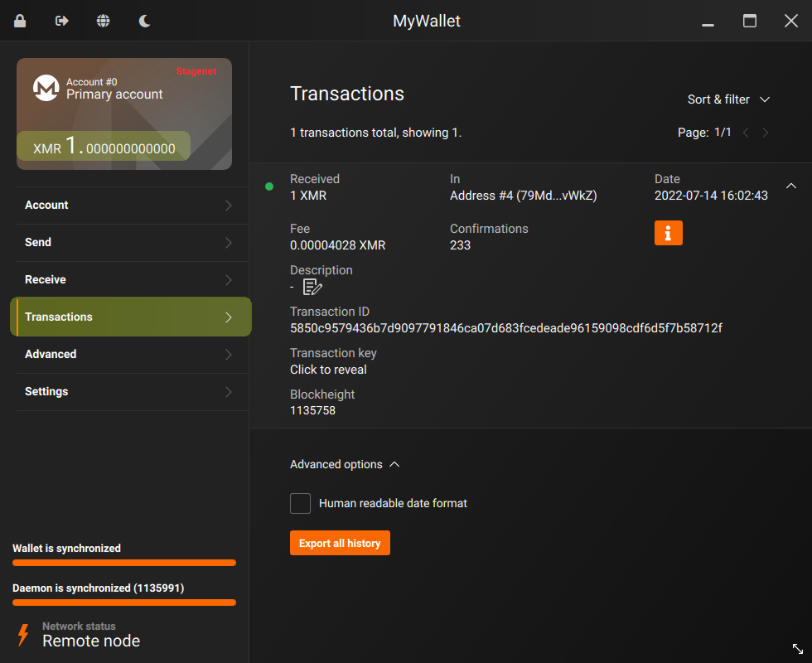This screenshot has width=812, height=663.
Task: Edit the transaction description using the pencil icon
Action: point(312,286)
